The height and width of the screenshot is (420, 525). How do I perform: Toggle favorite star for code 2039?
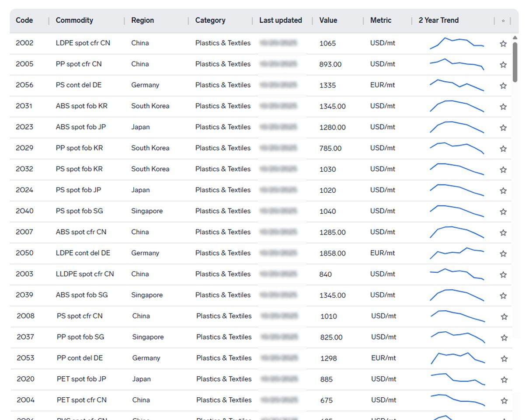point(503,295)
